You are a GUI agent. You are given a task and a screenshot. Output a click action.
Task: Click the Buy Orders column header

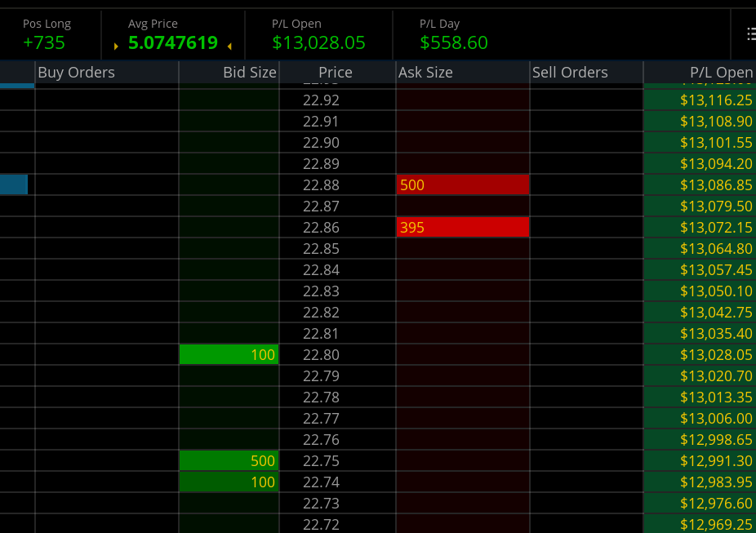click(x=107, y=73)
